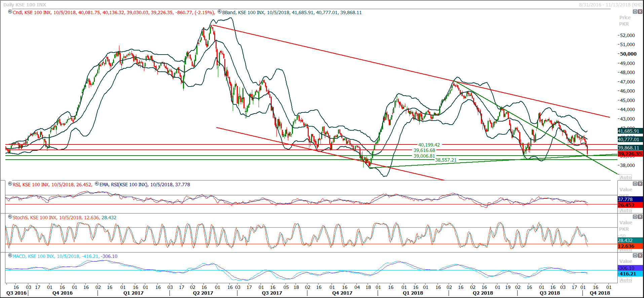Click the 39,868.11 lower band value tag

tap(631, 148)
